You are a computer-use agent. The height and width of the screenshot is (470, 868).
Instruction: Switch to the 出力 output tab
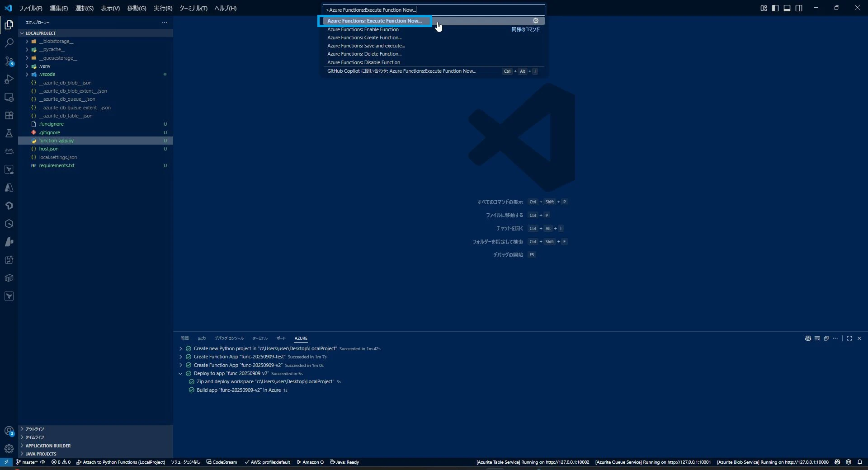[202, 338]
